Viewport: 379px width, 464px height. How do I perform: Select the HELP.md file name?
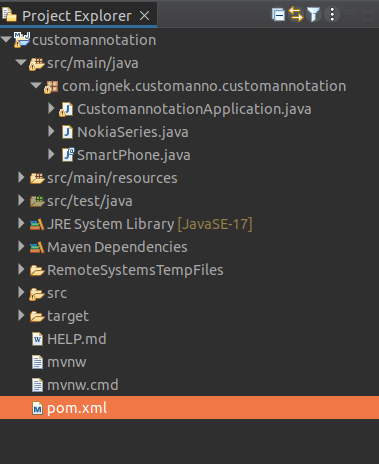[77, 339]
